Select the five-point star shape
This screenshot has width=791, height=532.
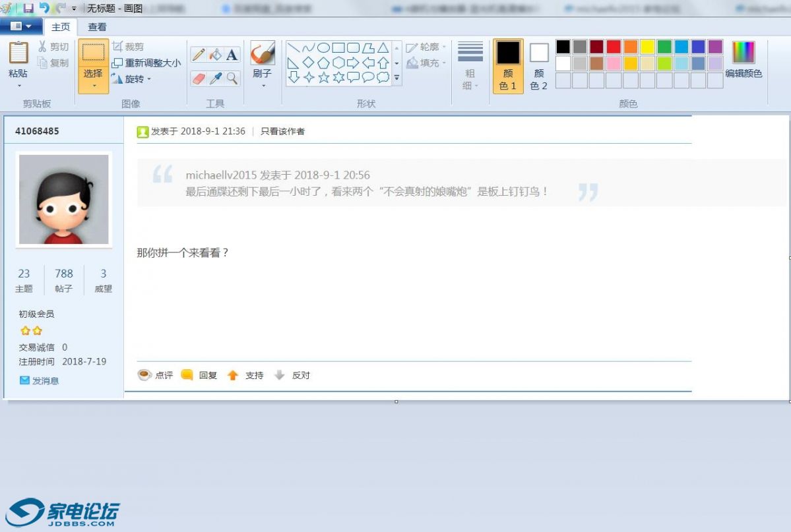pos(324,78)
